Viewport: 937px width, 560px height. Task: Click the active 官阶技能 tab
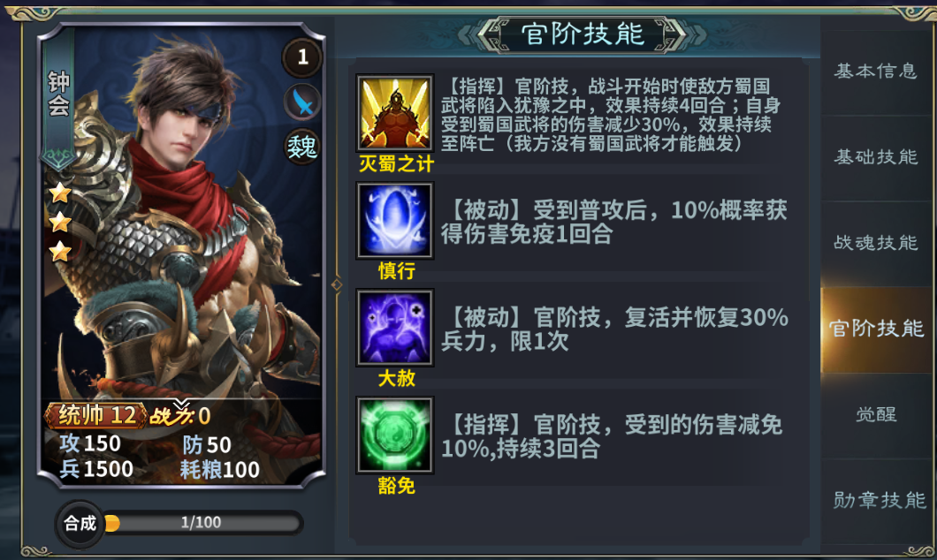[875, 329]
